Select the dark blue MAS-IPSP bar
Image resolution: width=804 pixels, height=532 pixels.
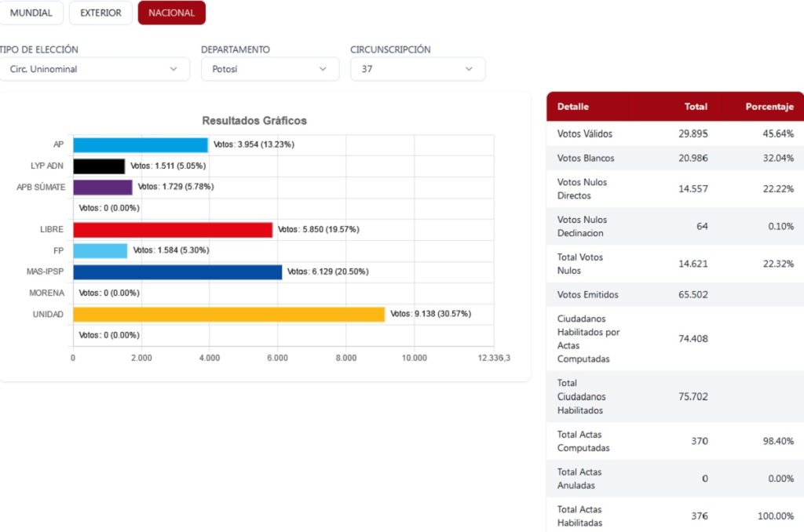point(177,271)
